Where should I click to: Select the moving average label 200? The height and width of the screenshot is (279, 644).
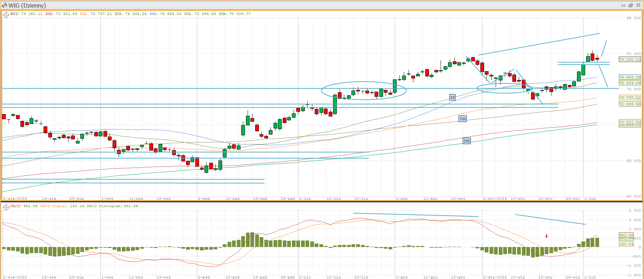(466, 141)
